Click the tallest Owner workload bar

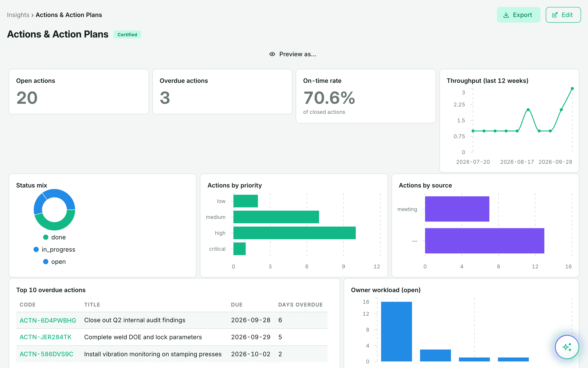click(396, 332)
